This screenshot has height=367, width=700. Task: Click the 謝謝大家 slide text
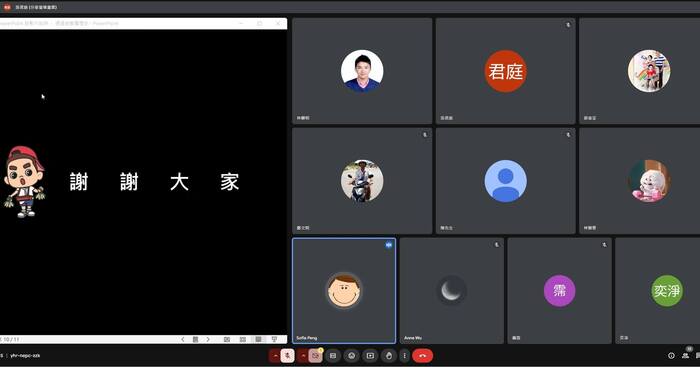[x=154, y=182]
